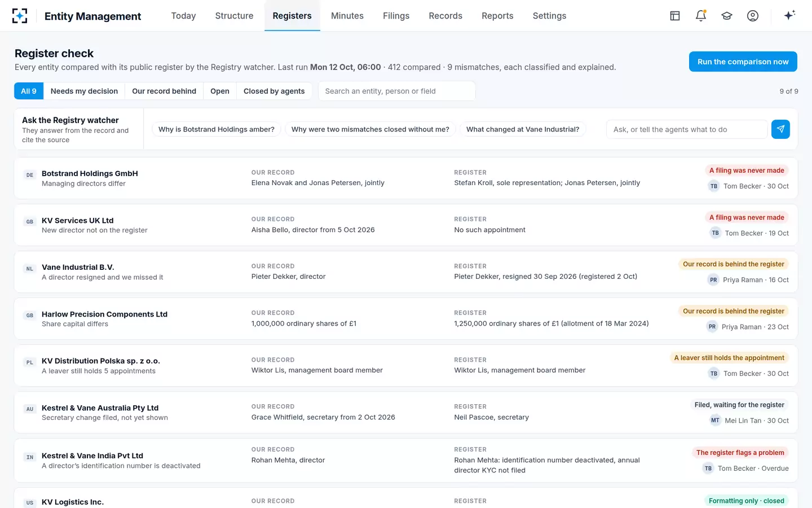Click the NL badge for Vane Industrial
This screenshot has height=508, width=812.
30,269
